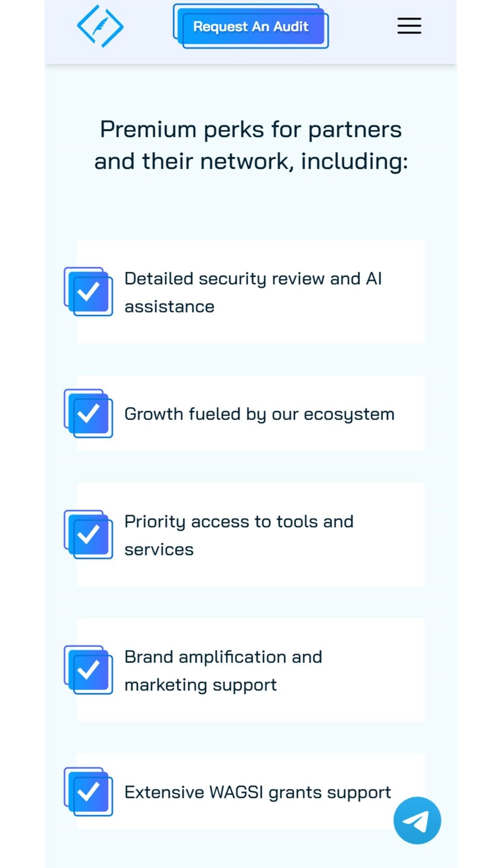
Task: Toggle the Growth fueled by ecosystem checkbox
Action: pos(89,413)
